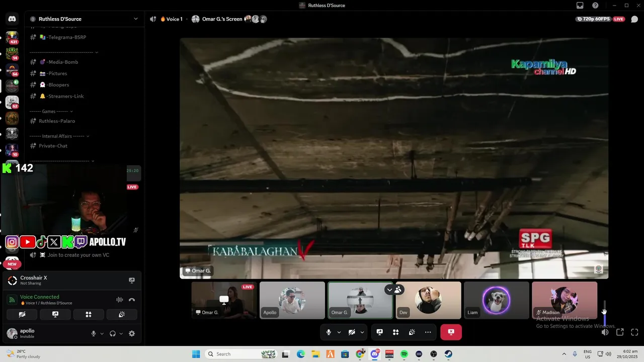Open soundboard button in voice panel

[121, 314]
